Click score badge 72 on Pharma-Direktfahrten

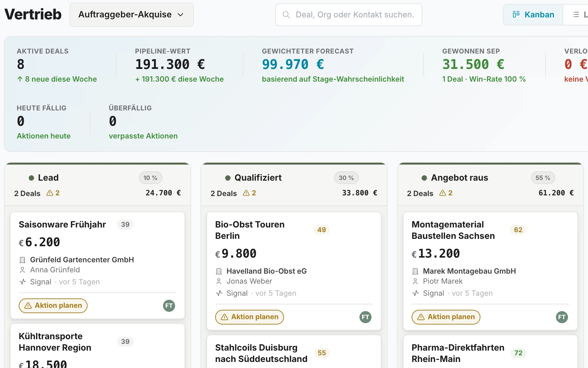point(518,353)
